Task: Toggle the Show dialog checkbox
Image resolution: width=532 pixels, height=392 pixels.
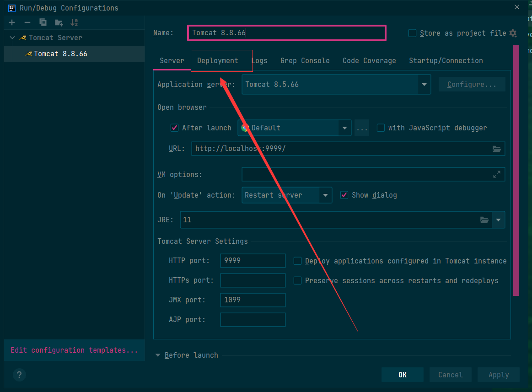Action: coord(344,195)
